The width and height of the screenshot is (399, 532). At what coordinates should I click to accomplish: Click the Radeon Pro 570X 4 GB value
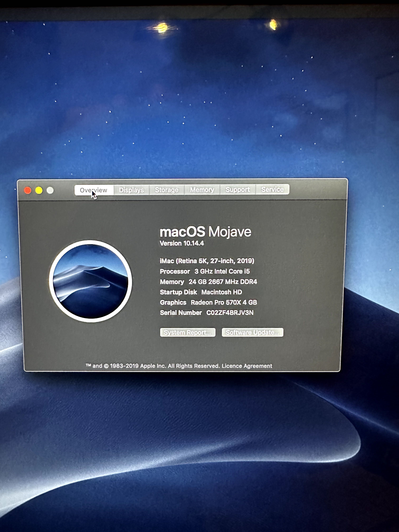click(224, 302)
